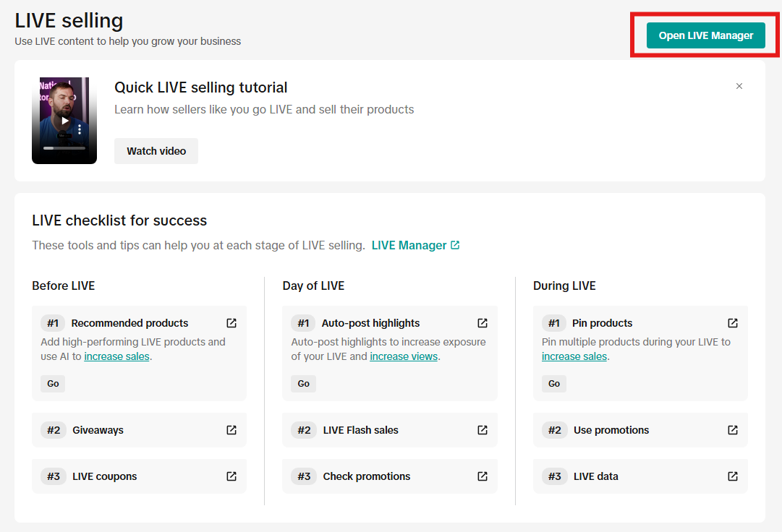The height and width of the screenshot is (532, 782).
Task: Click Go under Auto-post highlights
Action: pos(304,384)
